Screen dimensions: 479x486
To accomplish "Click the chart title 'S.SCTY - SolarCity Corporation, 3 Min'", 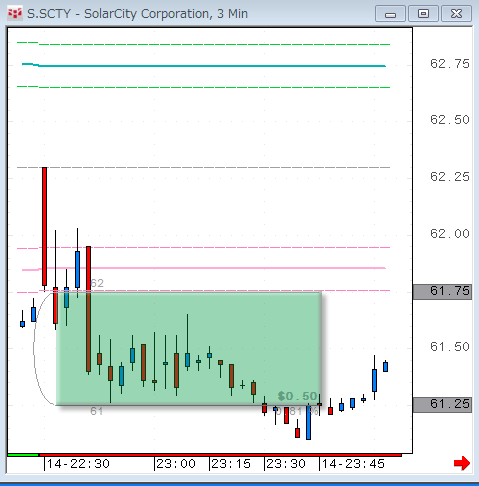I will pyautogui.click(x=137, y=14).
